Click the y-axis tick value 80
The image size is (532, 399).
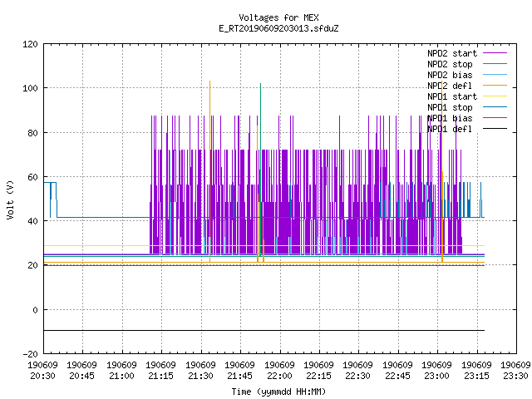point(32,133)
